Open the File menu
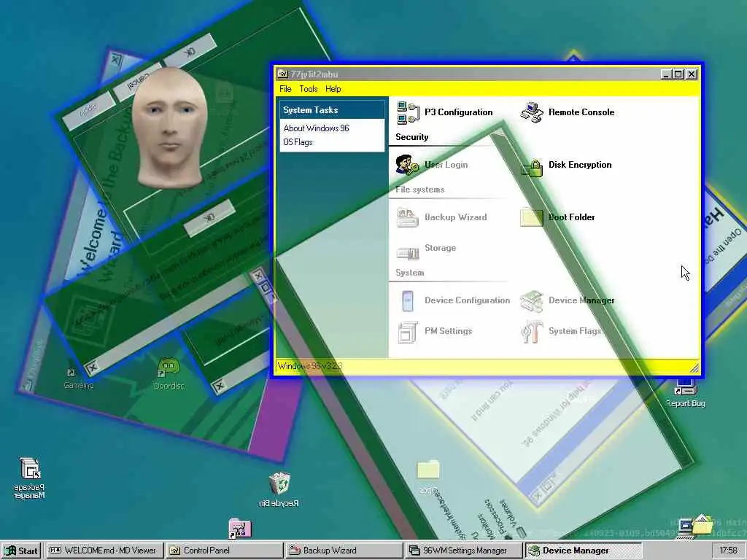This screenshot has width=747, height=560. [x=285, y=89]
